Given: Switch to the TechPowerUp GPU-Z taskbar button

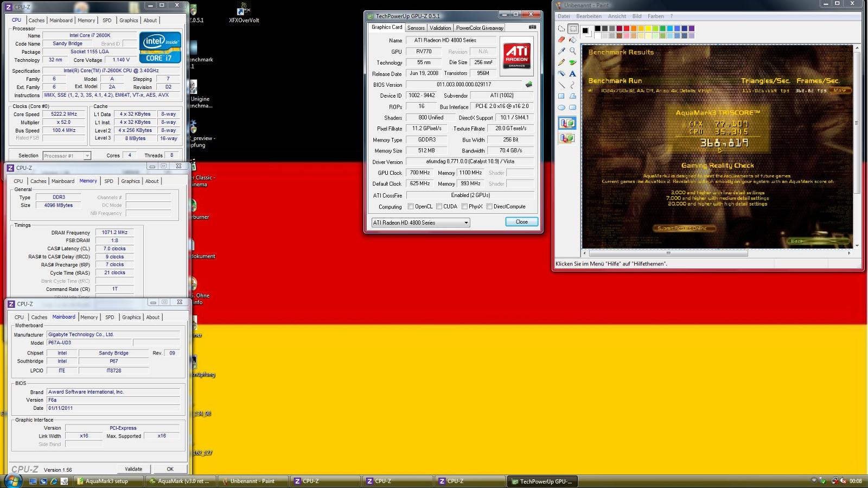Looking at the screenshot, I should pyautogui.click(x=542, y=481).
